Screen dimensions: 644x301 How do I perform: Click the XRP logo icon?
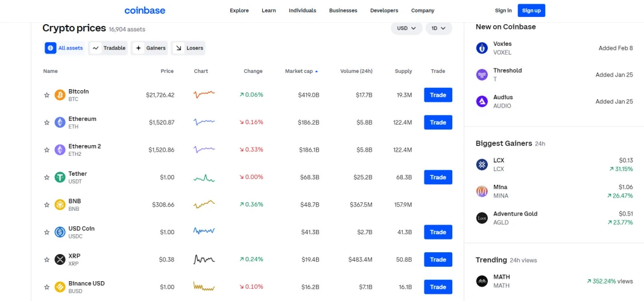[x=60, y=259]
